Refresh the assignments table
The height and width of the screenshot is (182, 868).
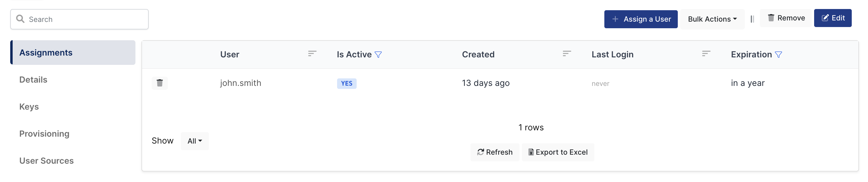click(494, 152)
